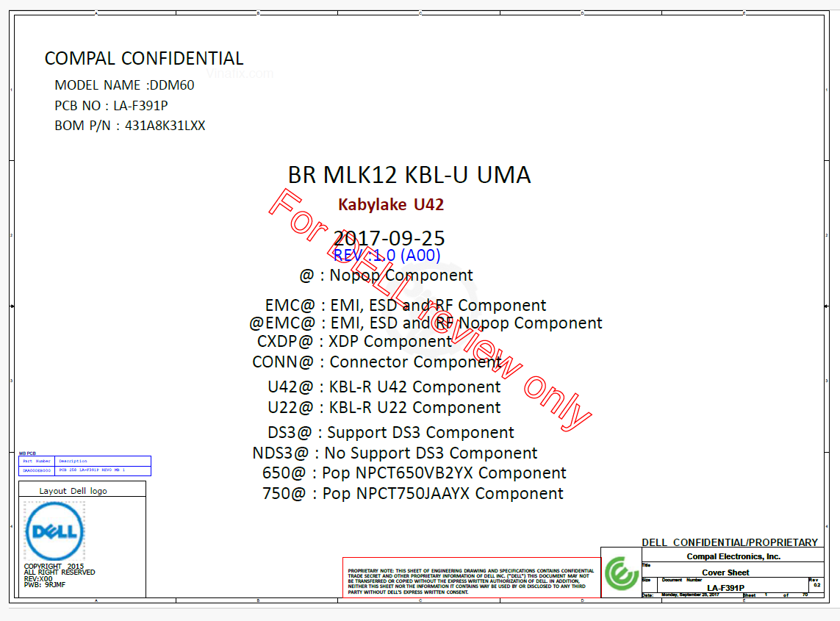This screenshot has height=621, width=840.
Task: Click 'CONN@ : Connector Component' line
Action: coord(377,362)
